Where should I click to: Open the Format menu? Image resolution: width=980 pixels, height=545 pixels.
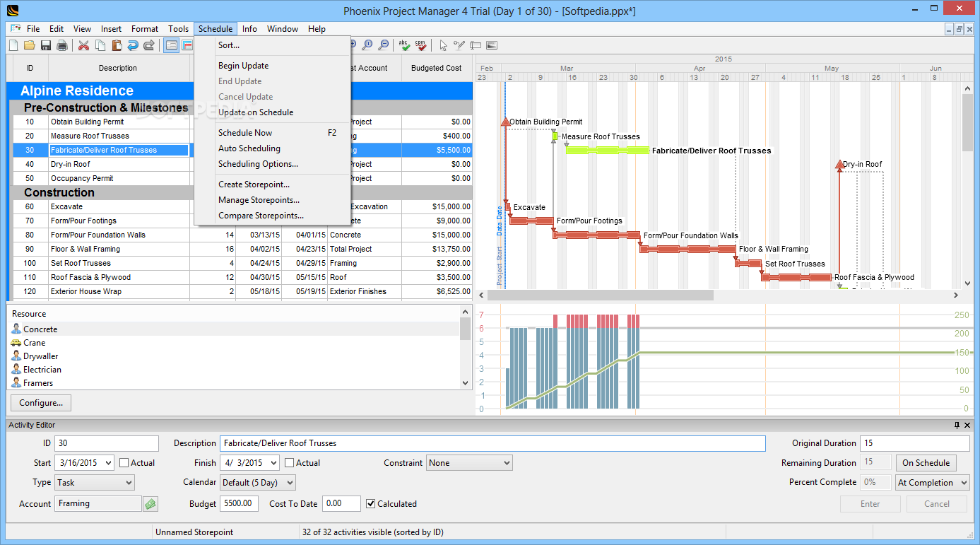pos(145,29)
